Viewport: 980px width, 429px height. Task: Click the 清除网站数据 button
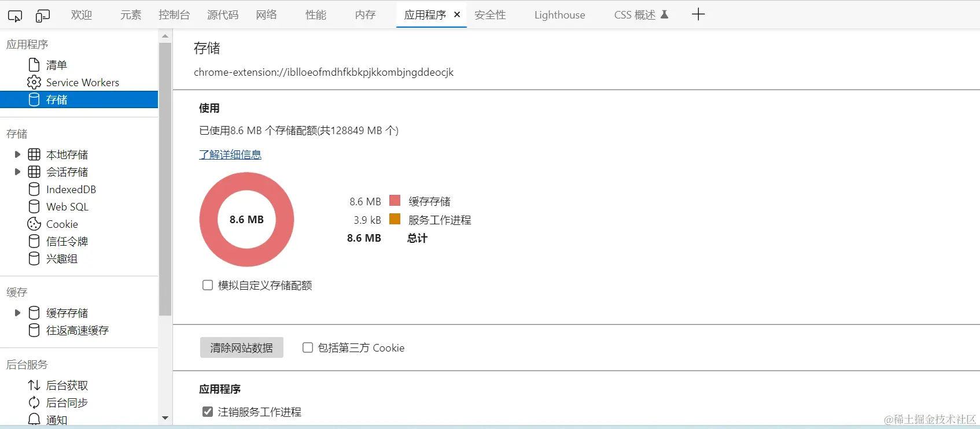[242, 347]
